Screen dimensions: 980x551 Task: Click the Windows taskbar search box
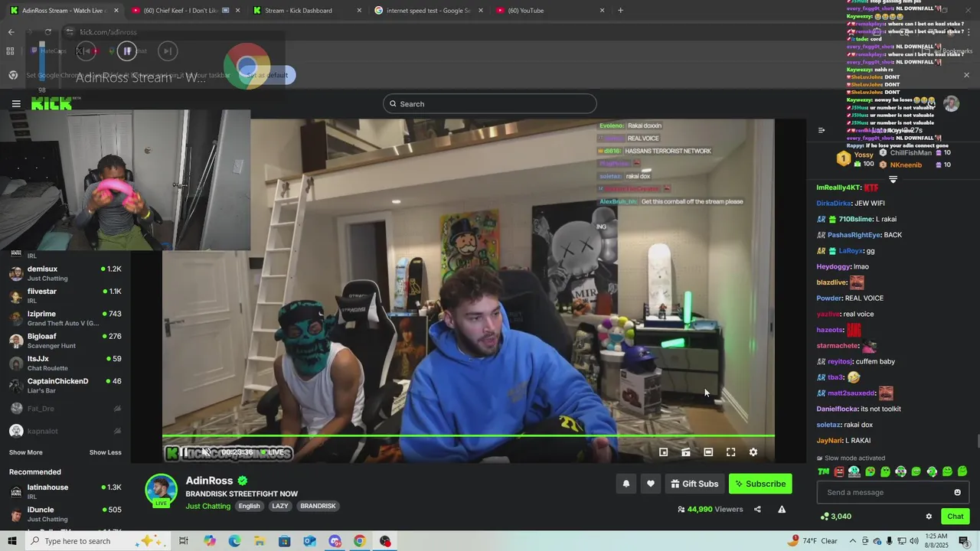coord(98,541)
